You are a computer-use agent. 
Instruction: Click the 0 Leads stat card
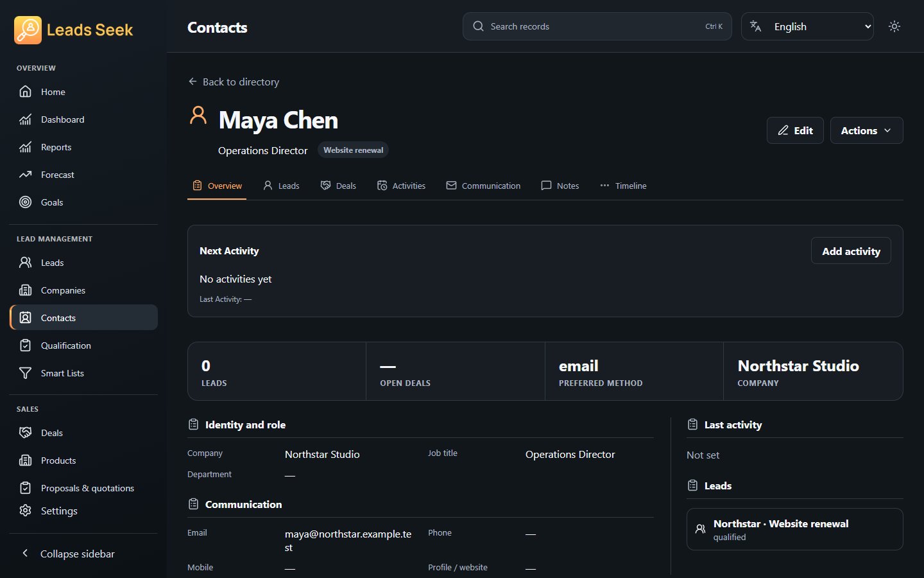[x=277, y=371]
